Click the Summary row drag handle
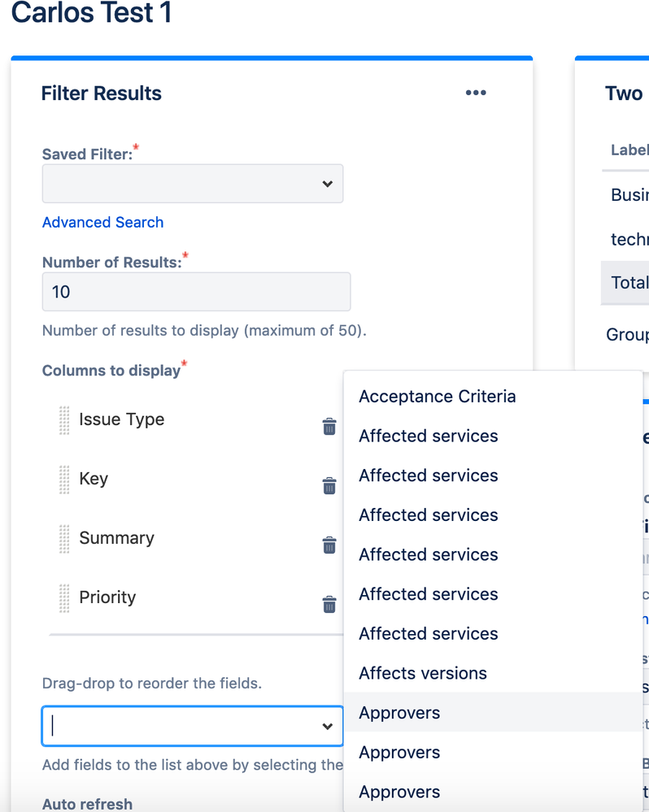 [64, 539]
